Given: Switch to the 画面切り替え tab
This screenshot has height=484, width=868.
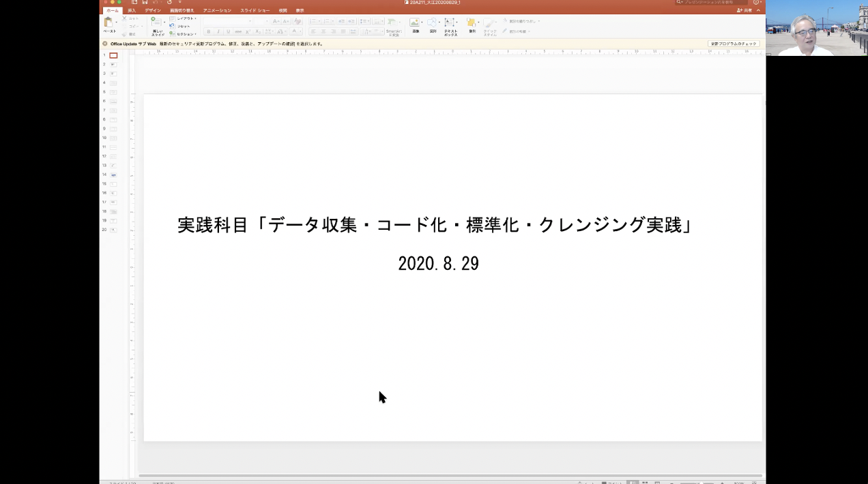Looking at the screenshot, I should point(182,11).
